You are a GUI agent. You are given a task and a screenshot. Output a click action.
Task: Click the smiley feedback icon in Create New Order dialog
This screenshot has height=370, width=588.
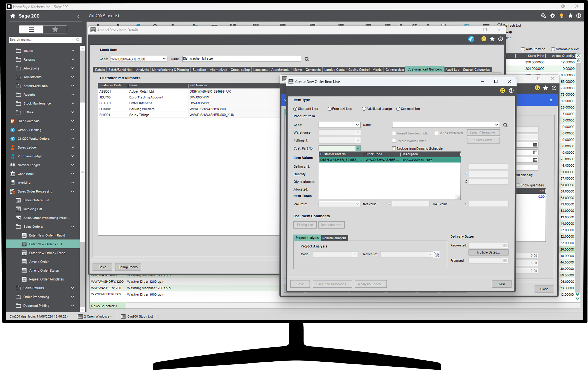[503, 90]
